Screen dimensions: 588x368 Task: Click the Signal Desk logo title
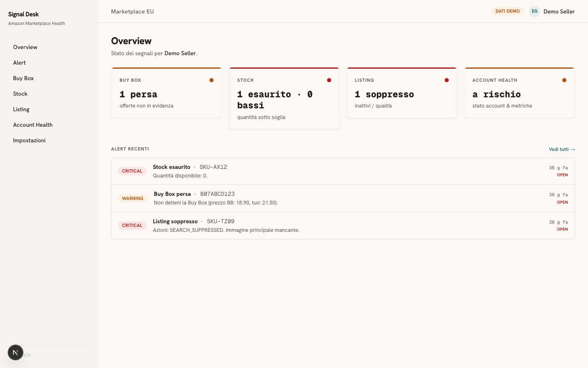23,14
